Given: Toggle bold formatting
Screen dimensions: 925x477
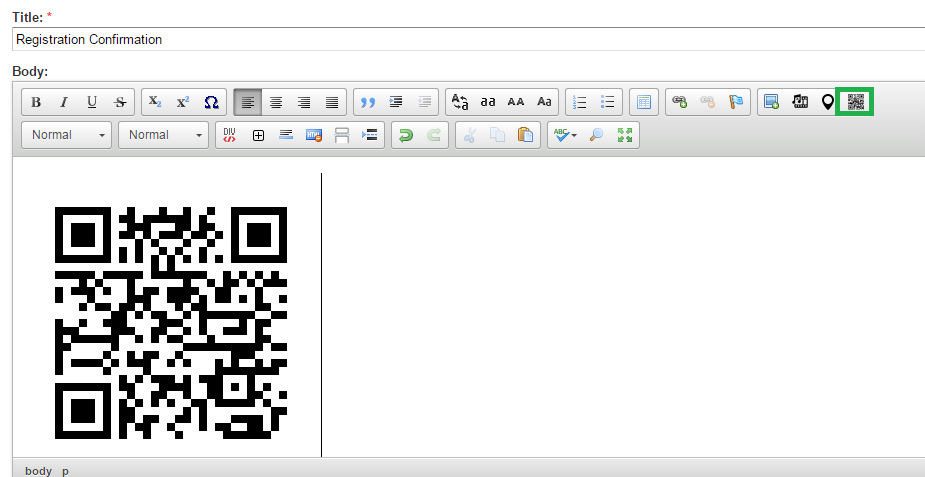Looking at the screenshot, I should (36, 102).
